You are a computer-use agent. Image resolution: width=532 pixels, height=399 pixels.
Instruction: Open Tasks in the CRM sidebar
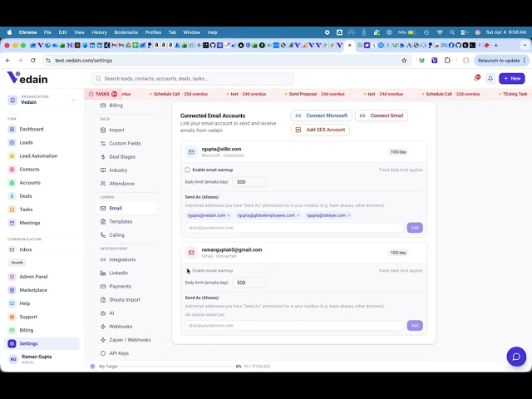(x=26, y=209)
